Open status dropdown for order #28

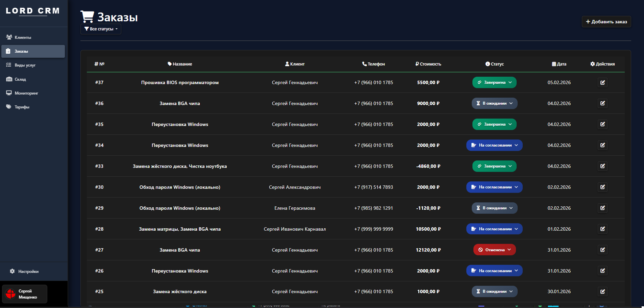pyautogui.click(x=494, y=229)
